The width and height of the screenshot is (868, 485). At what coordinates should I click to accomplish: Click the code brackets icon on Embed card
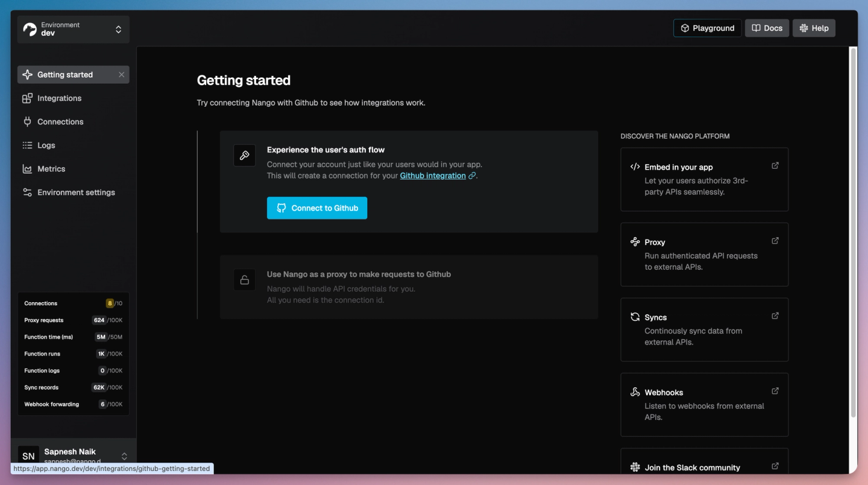[x=635, y=167]
